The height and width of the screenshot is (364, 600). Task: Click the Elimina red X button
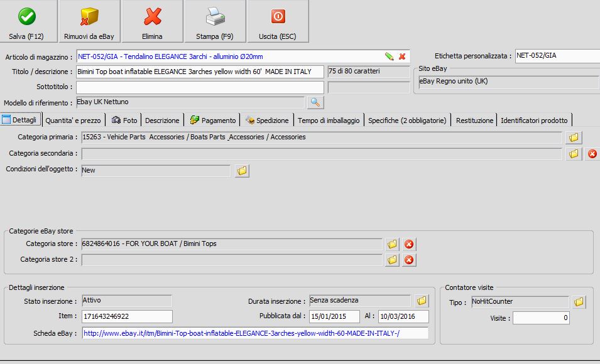pos(152,21)
